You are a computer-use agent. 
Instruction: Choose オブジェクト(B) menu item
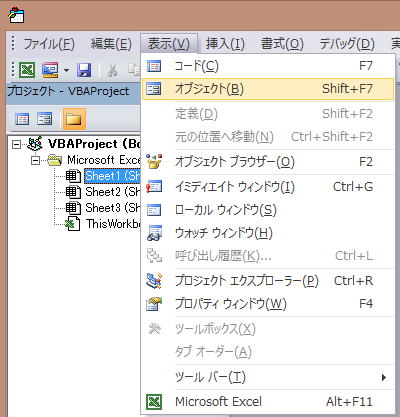(x=268, y=89)
